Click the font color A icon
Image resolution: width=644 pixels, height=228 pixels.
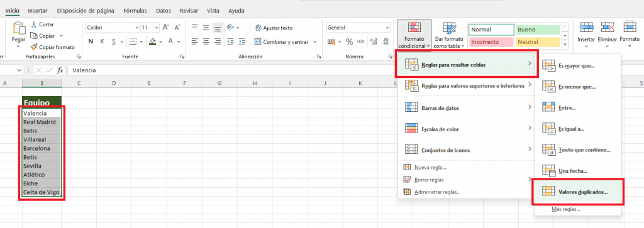171,41
